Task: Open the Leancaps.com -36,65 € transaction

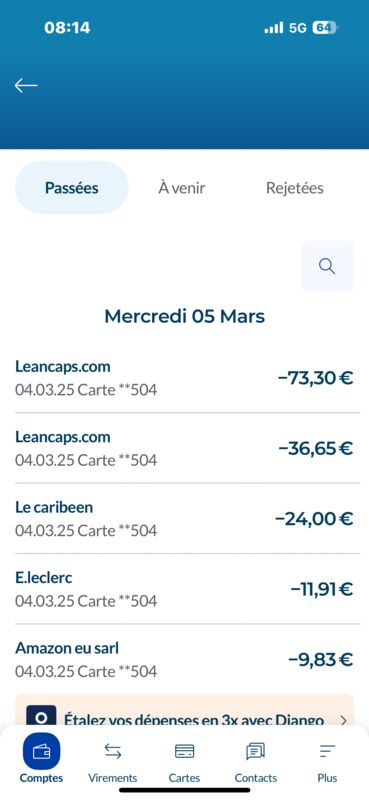Action: tap(184, 448)
